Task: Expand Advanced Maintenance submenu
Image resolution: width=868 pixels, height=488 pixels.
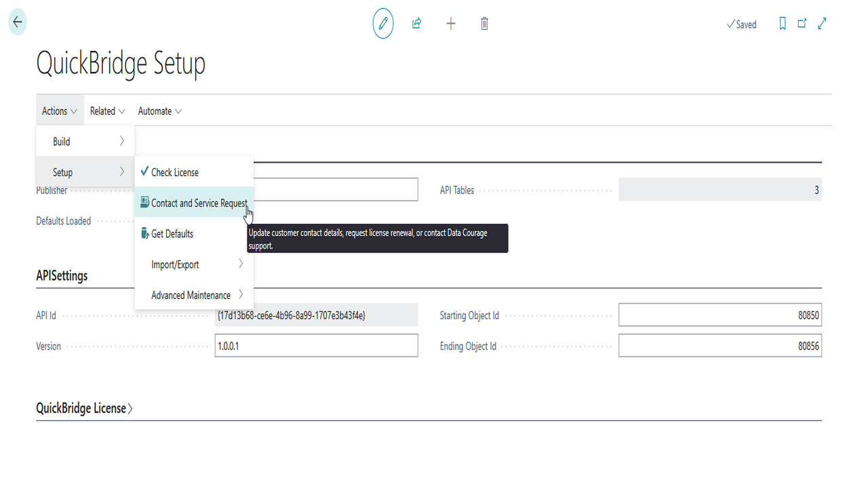Action: (194, 295)
